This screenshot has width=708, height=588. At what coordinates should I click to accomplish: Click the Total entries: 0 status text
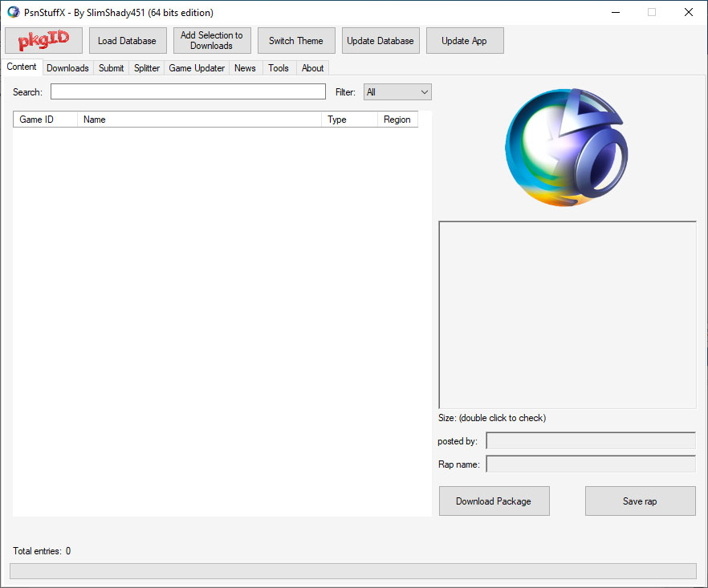pos(42,551)
